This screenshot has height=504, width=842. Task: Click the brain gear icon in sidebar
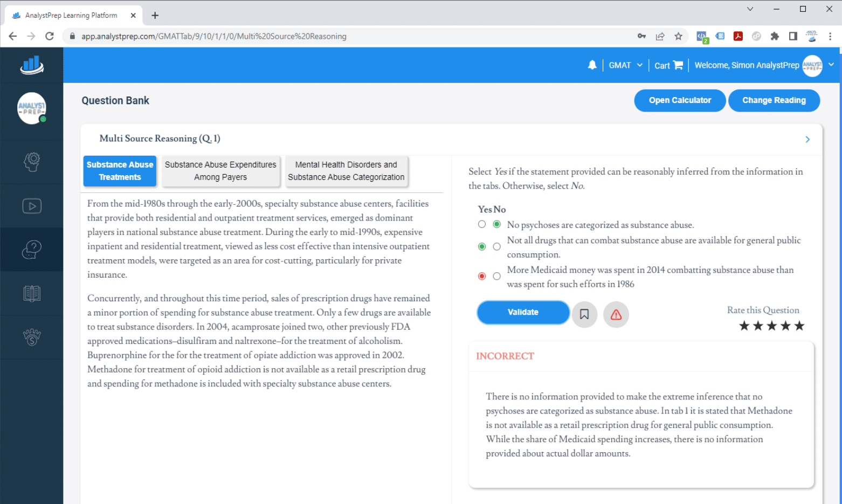pyautogui.click(x=32, y=161)
